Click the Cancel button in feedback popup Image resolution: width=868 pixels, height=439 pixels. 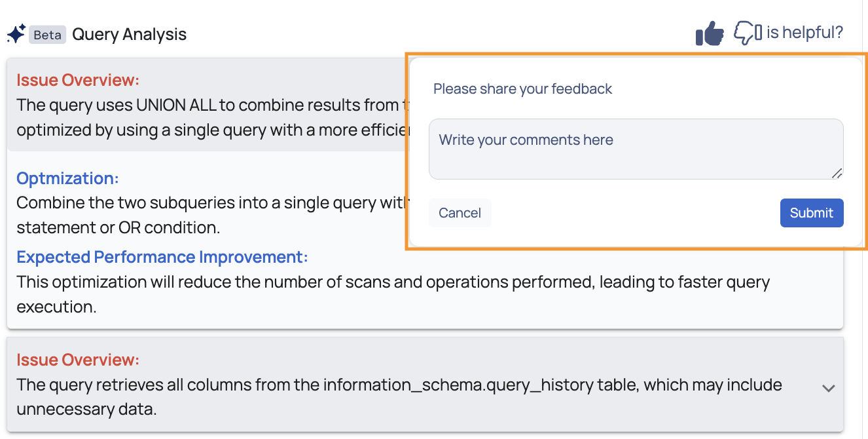coord(460,213)
